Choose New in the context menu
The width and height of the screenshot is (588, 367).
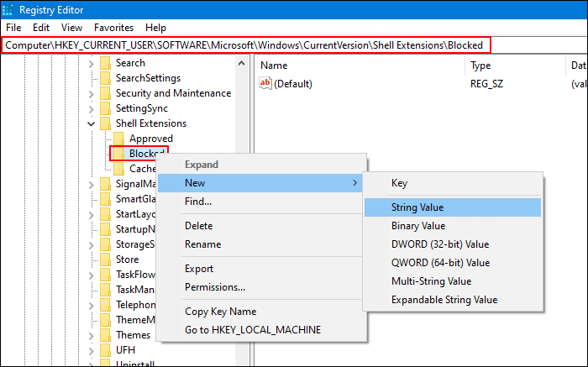pyautogui.click(x=260, y=183)
